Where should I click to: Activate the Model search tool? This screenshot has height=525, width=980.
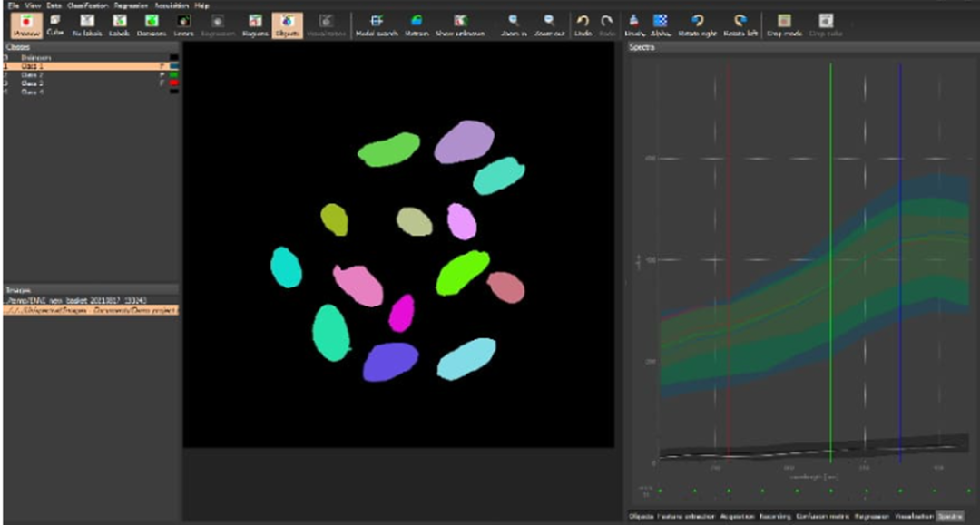[x=376, y=24]
